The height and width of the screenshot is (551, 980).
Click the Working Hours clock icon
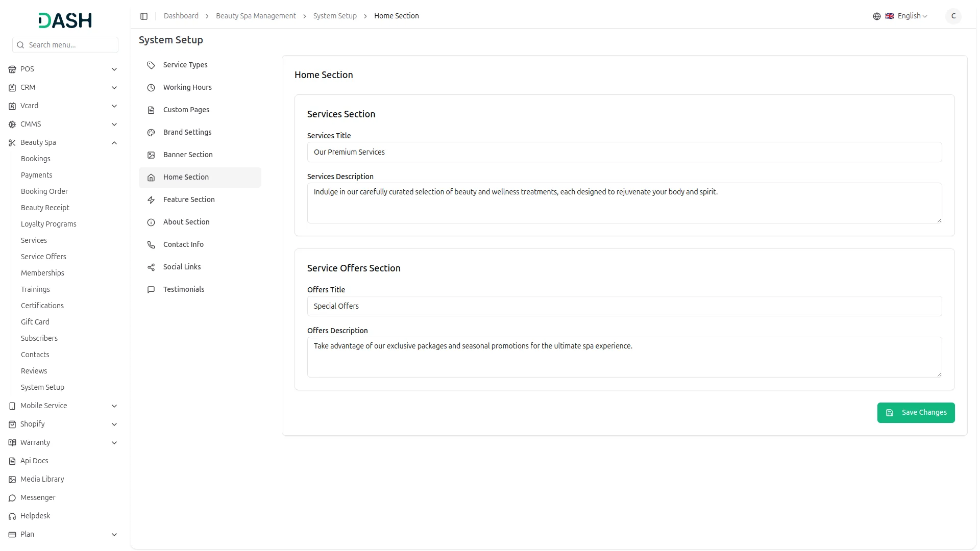[x=151, y=88]
